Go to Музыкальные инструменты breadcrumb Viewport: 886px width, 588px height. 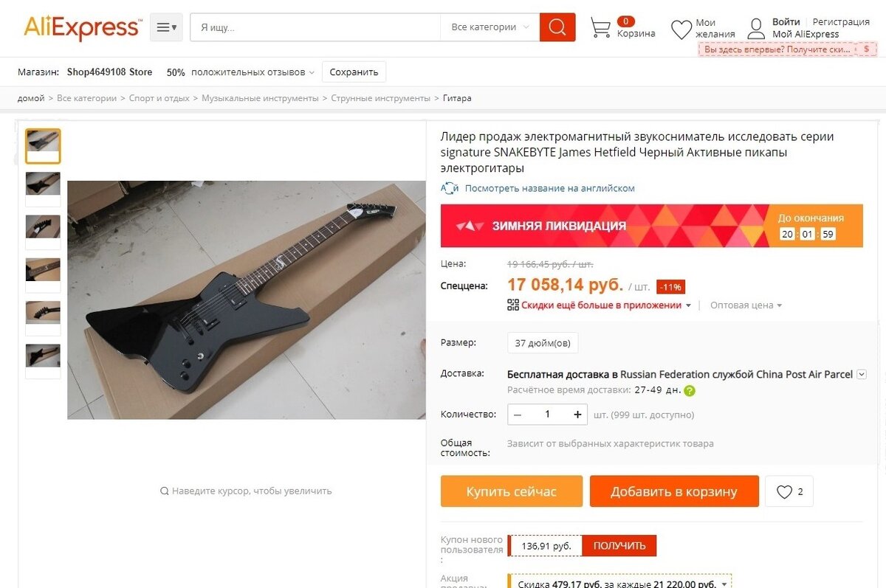pyautogui.click(x=260, y=98)
